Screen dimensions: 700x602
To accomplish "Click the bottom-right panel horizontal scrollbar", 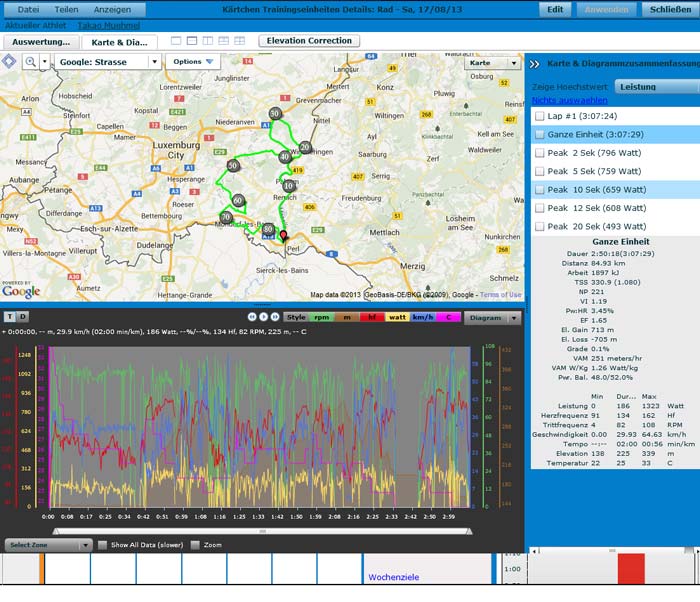I will (614, 551).
